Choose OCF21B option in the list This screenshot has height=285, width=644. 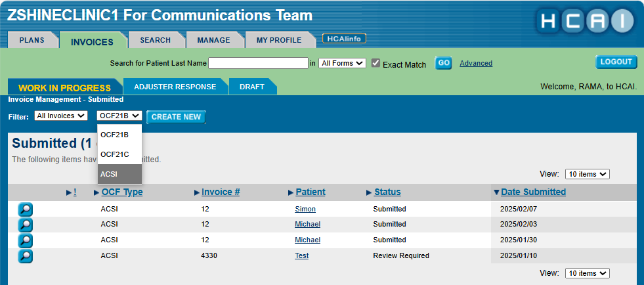pyautogui.click(x=119, y=135)
